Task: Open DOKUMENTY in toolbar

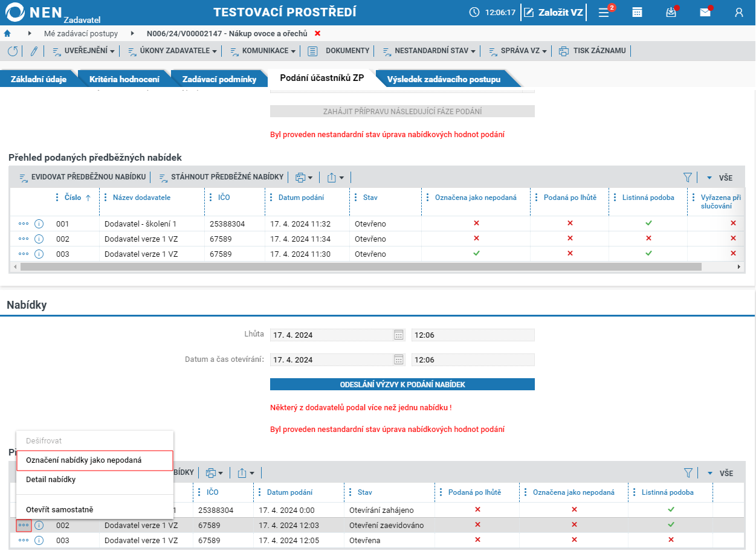Action: pos(339,51)
